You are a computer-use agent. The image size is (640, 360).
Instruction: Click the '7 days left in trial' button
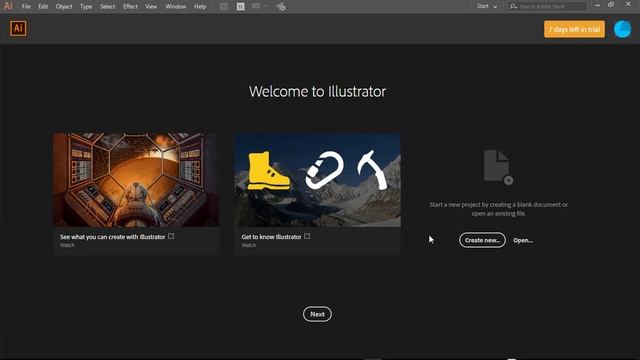[574, 29]
